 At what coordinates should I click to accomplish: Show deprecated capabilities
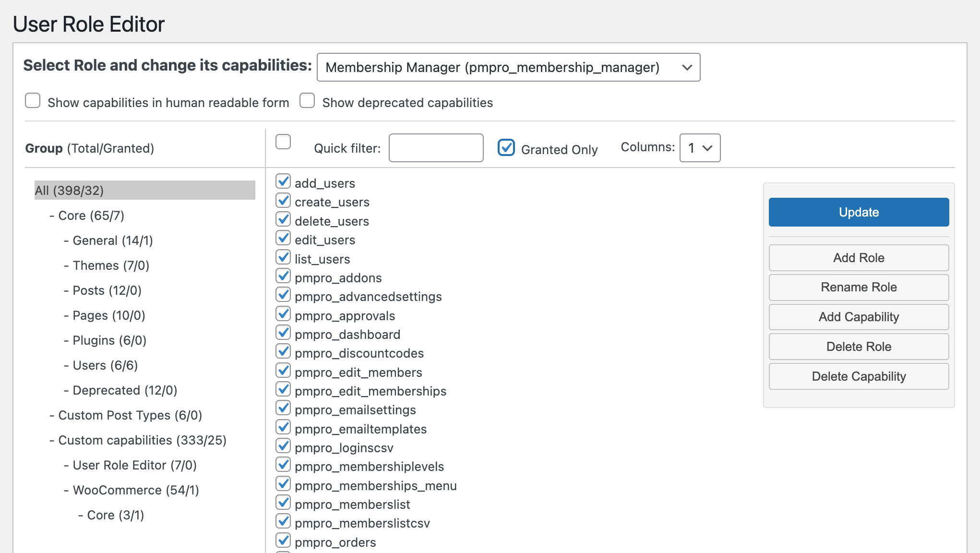click(x=307, y=100)
